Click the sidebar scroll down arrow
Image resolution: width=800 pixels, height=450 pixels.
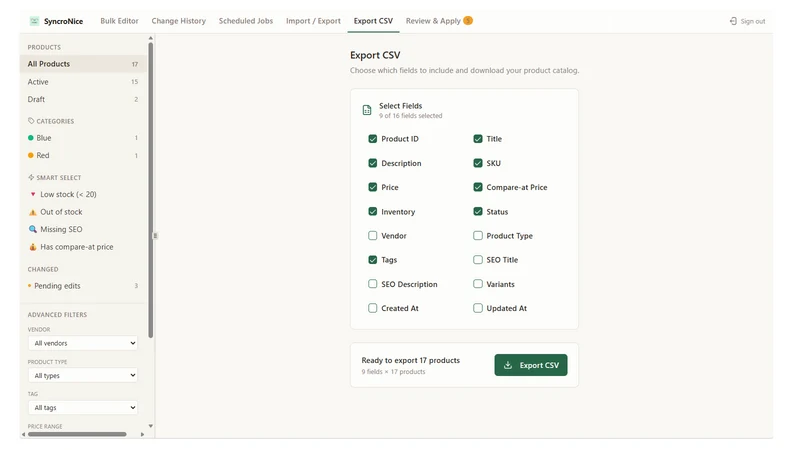pyautogui.click(x=151, y=426)
